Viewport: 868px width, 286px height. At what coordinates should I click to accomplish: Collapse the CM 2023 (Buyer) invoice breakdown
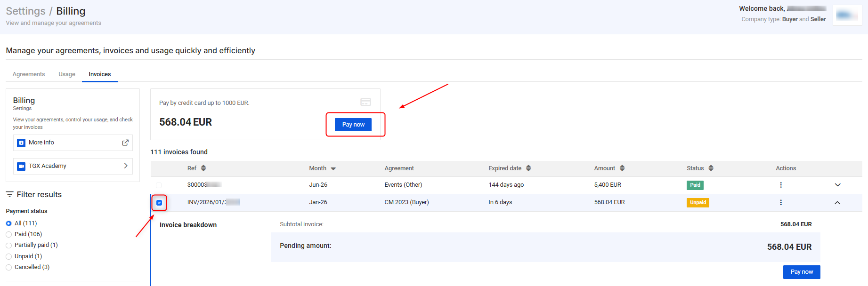[837, 203]
